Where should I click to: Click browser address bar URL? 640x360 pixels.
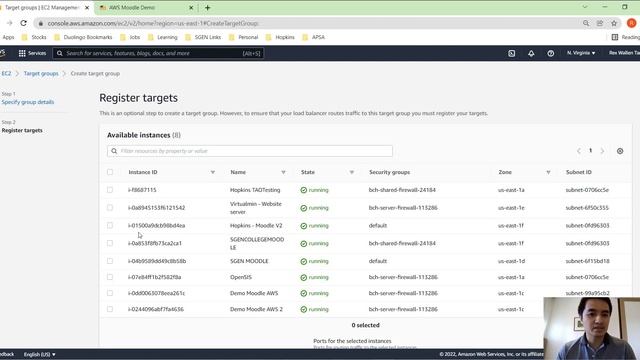(x=153, y=23)
